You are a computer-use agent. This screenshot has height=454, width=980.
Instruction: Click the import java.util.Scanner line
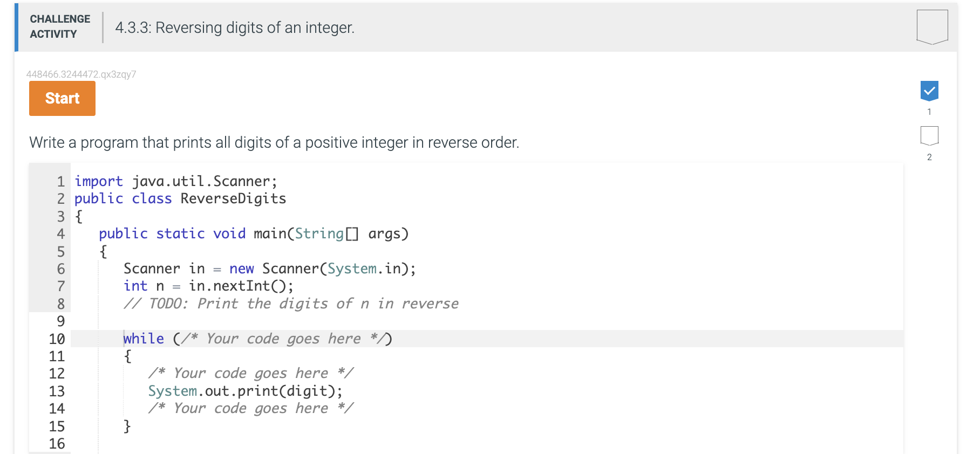click(x=176, y=181)
